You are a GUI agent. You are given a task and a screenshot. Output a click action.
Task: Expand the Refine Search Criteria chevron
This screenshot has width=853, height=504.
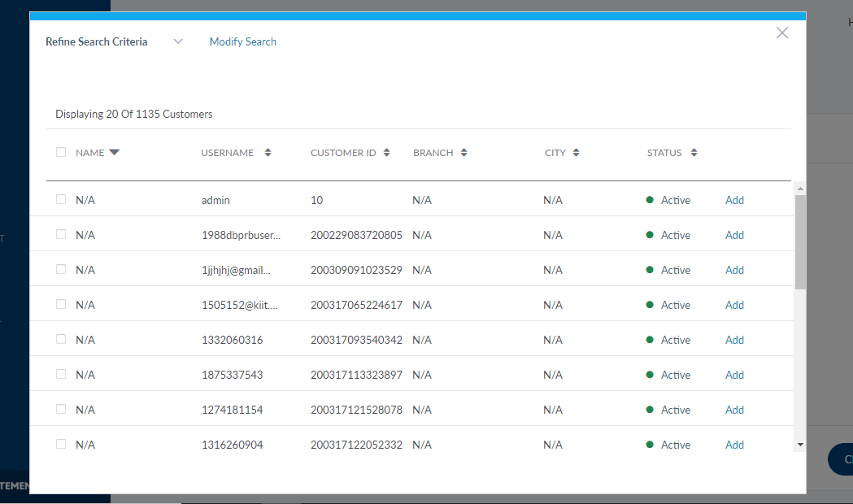coord(178,42)
